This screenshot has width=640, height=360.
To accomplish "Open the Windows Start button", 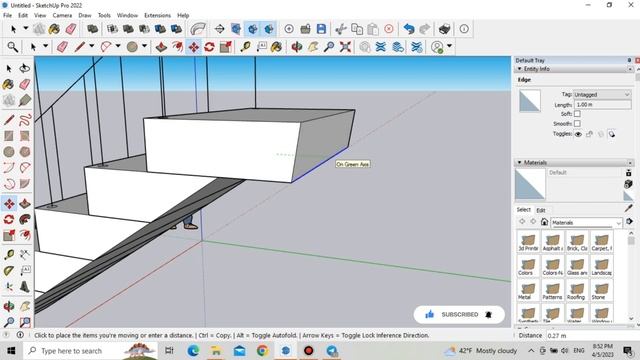I will [11, 351].
